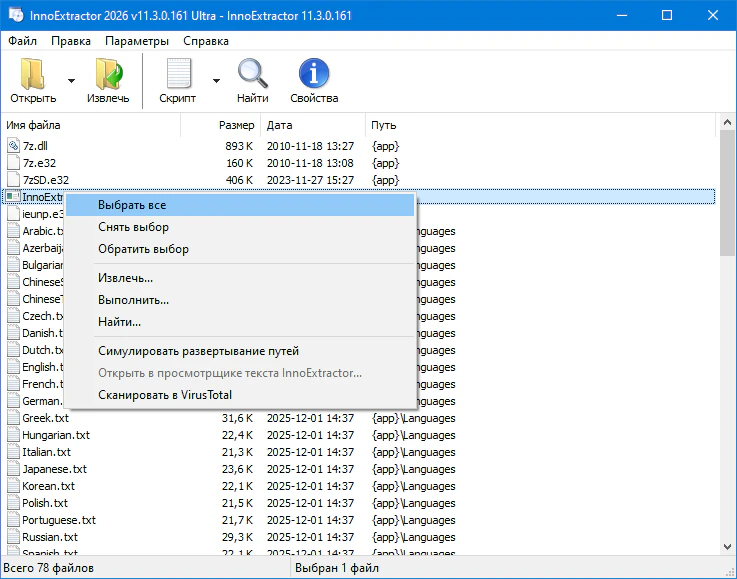
Task: Open the Параметры menu
Action: pos(137,41)
